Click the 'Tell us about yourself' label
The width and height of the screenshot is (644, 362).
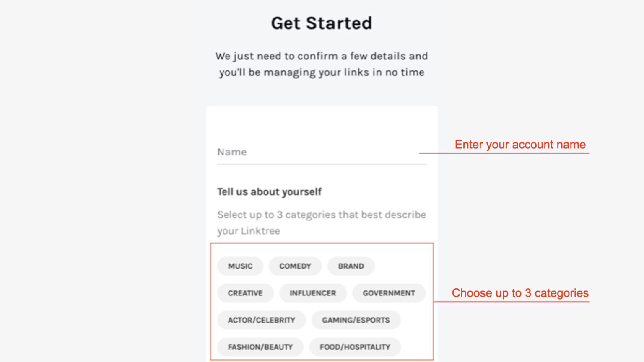(269, 191)
